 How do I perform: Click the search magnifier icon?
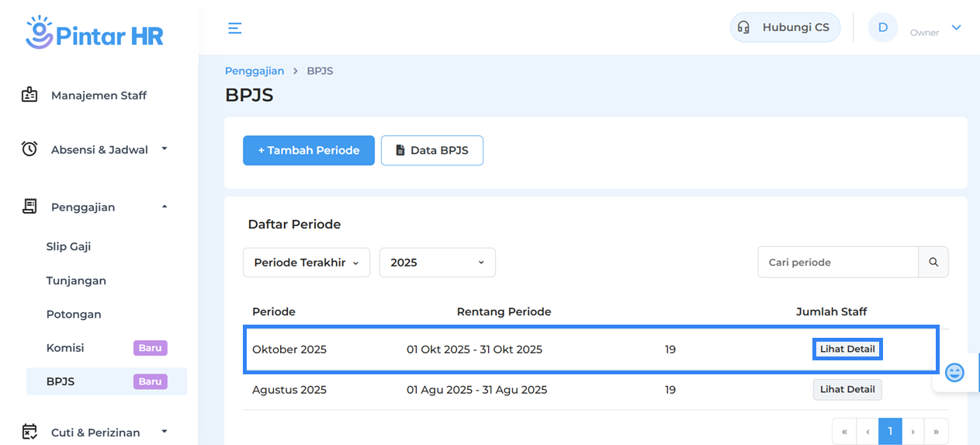tap(933, 262)
